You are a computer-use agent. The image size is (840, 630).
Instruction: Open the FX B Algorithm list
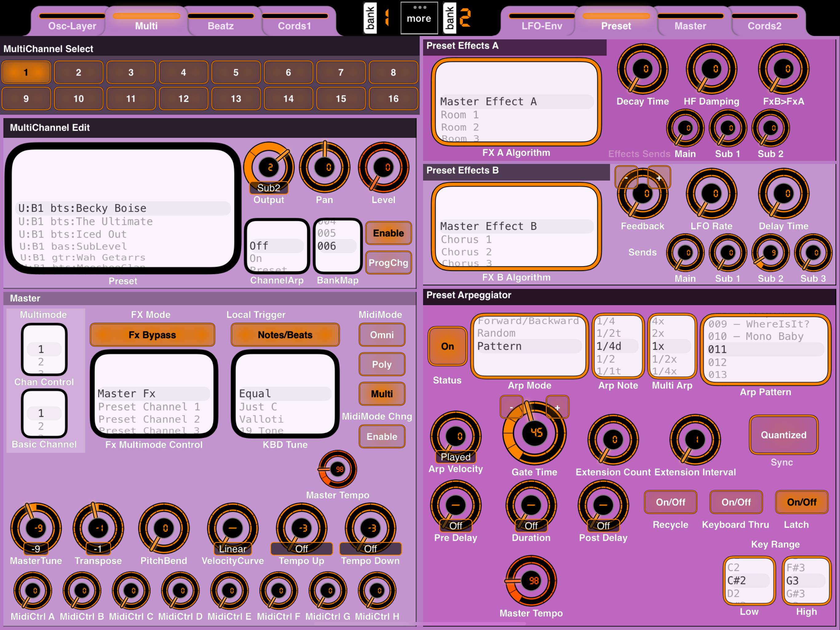[x=517, y=226]
